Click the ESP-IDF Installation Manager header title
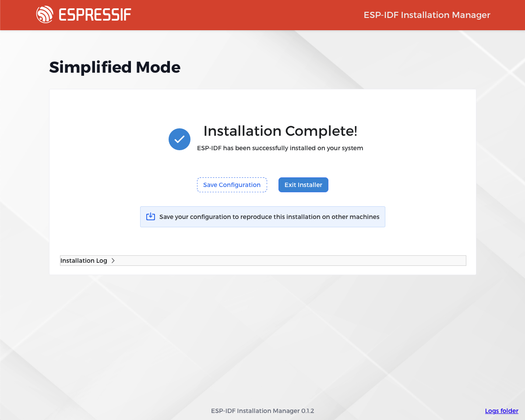Viewport: 525px width, 420px height. [426, 15]
